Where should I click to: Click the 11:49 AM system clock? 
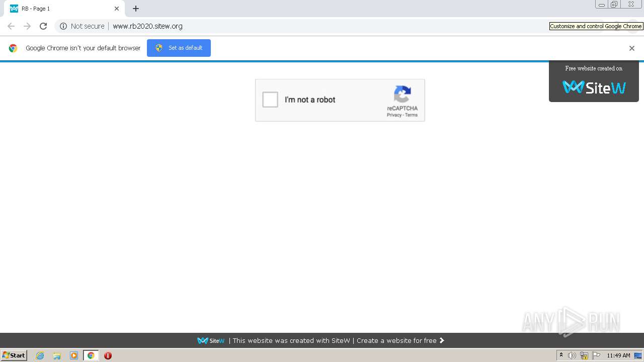[x=618, y=355]
